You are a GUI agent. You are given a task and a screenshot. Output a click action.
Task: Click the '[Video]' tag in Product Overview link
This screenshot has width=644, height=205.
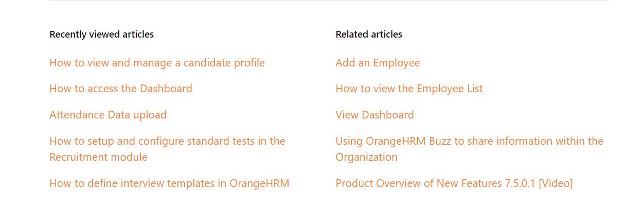click(556, 183)
